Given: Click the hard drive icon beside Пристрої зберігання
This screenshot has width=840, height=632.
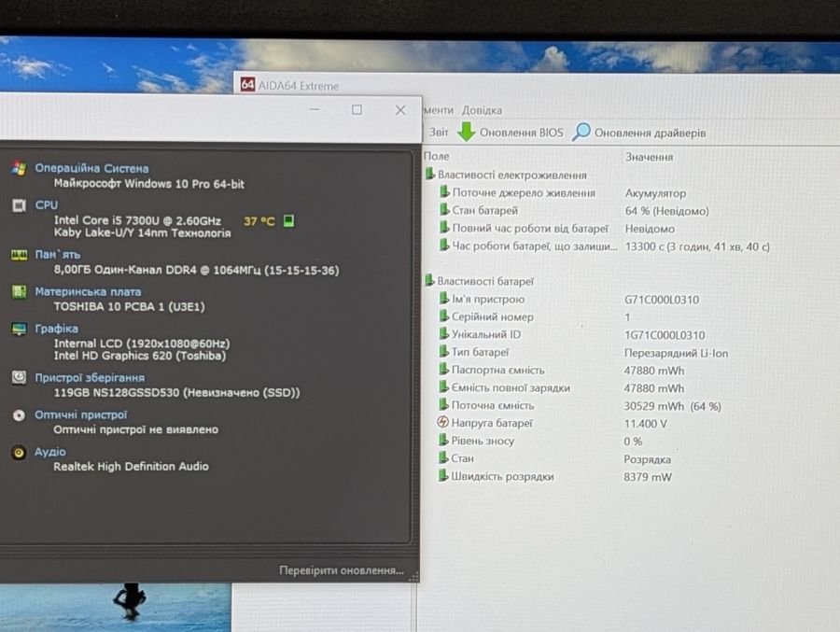Looking at the screenshot, I should coord(19,378).
